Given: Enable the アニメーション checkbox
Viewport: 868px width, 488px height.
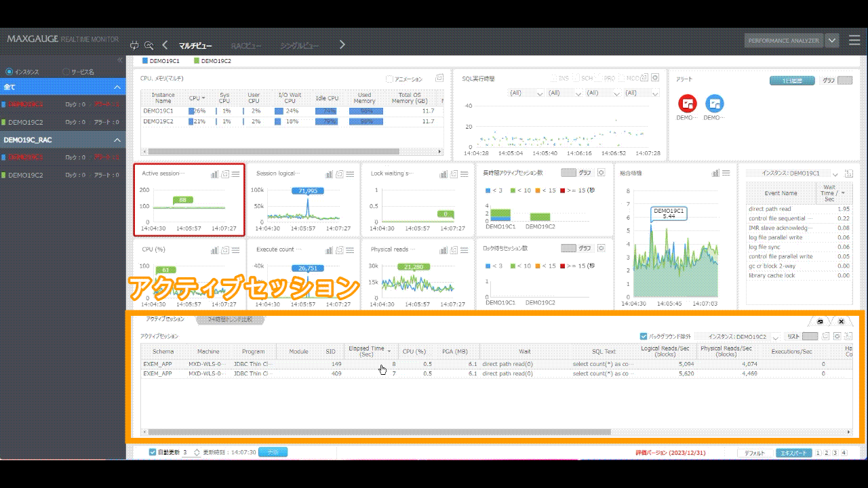Looking at the screenshot, I should pos(389,79).
